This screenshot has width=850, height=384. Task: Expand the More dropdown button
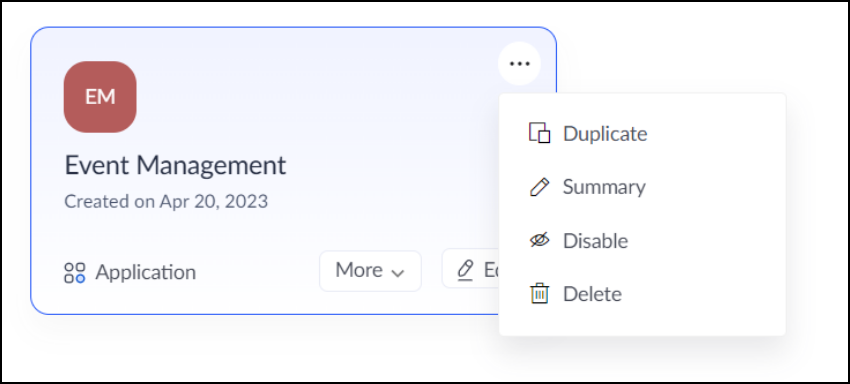point(370,271)
